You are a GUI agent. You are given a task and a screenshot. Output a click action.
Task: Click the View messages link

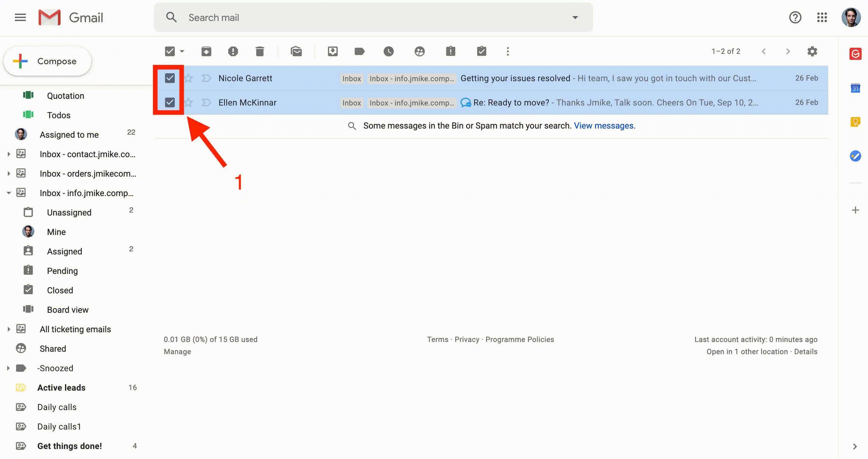coord(604,126)
